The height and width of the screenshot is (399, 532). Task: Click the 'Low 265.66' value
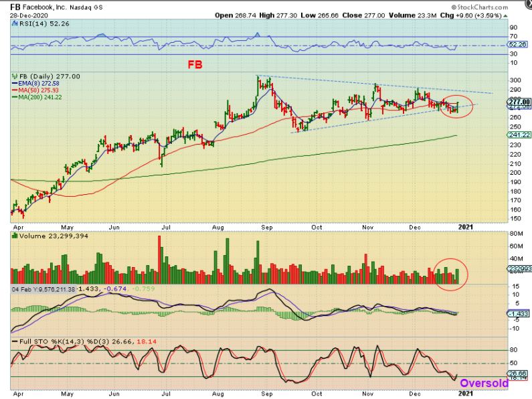319,15
